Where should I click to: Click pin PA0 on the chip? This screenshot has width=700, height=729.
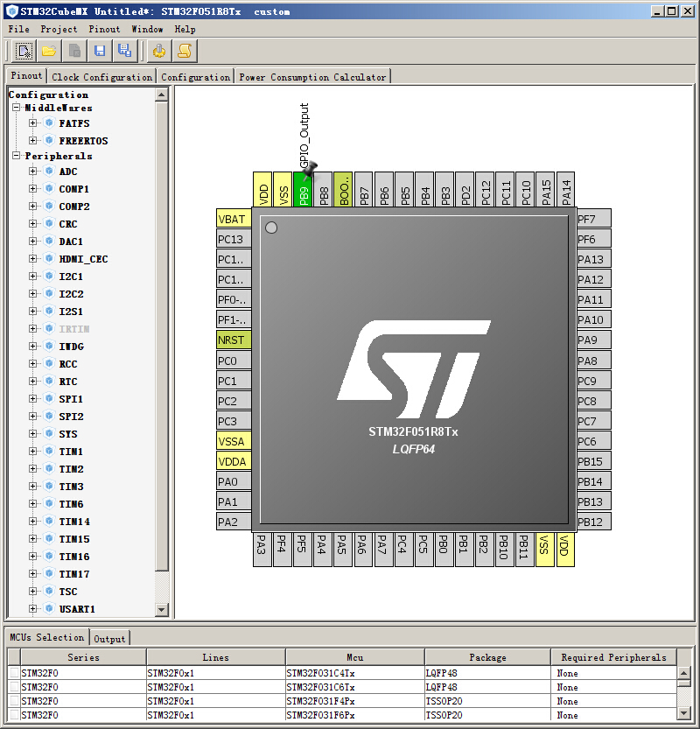pos(234,481)
